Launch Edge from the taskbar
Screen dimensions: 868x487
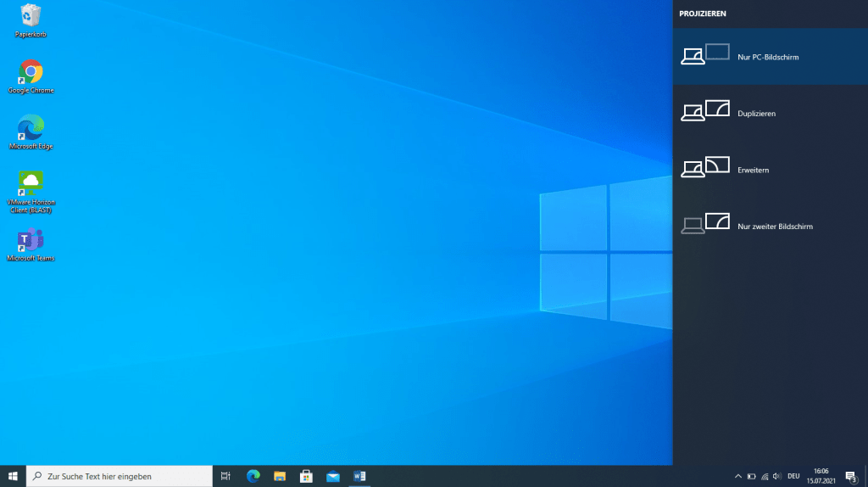[253, 476]
